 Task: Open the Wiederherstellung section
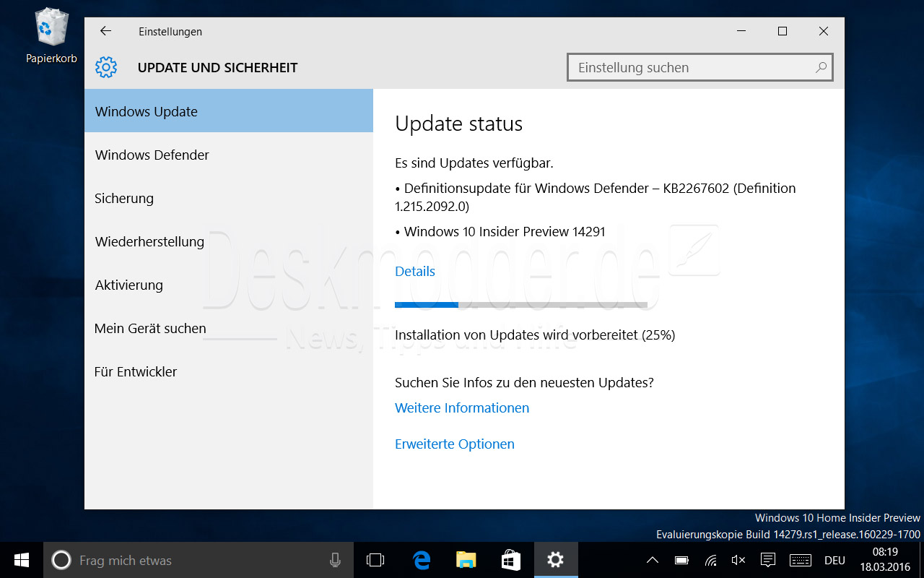[229, 241]
